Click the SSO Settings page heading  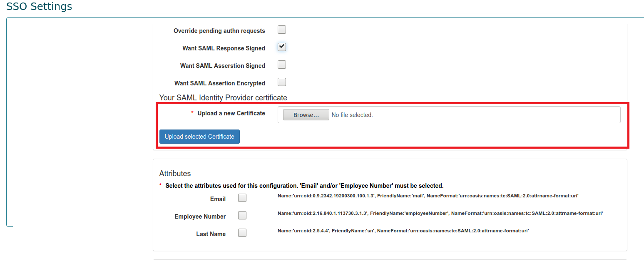[39, 7]
